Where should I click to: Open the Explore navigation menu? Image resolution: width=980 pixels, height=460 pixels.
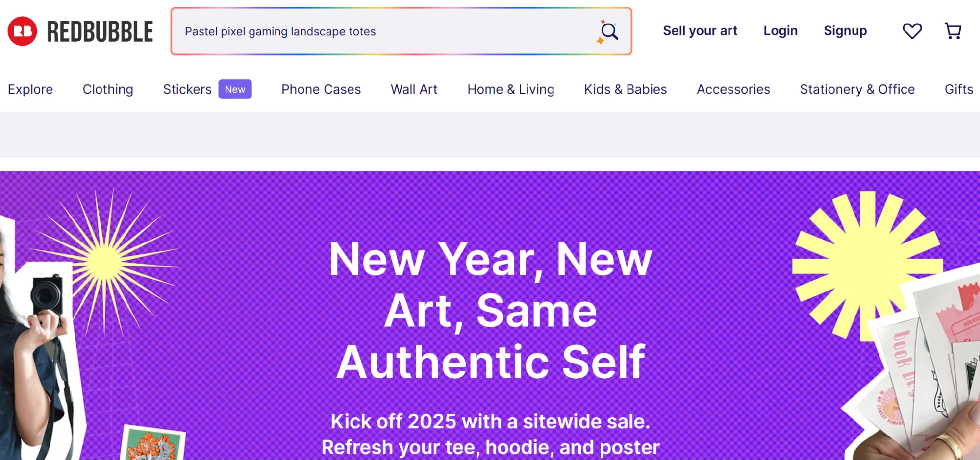30,89
